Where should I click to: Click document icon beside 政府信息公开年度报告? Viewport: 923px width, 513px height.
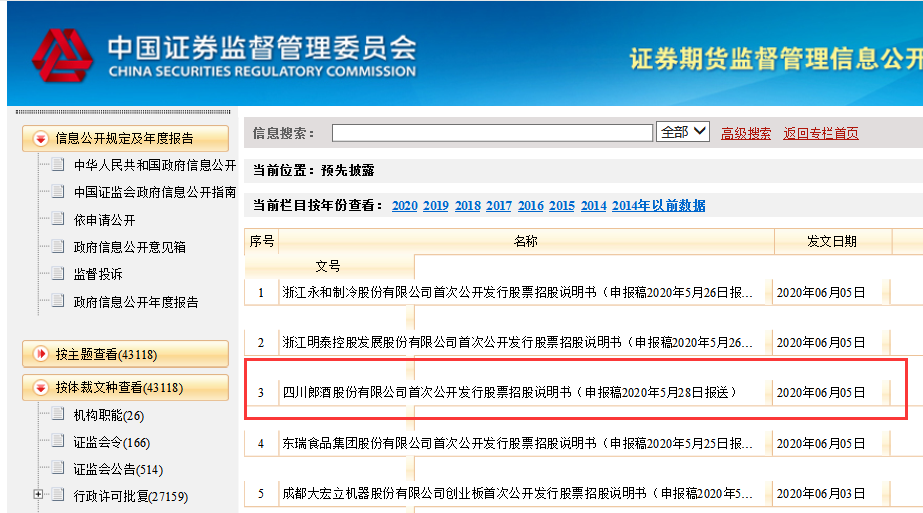pyautogui.click(x=58, y=301)
